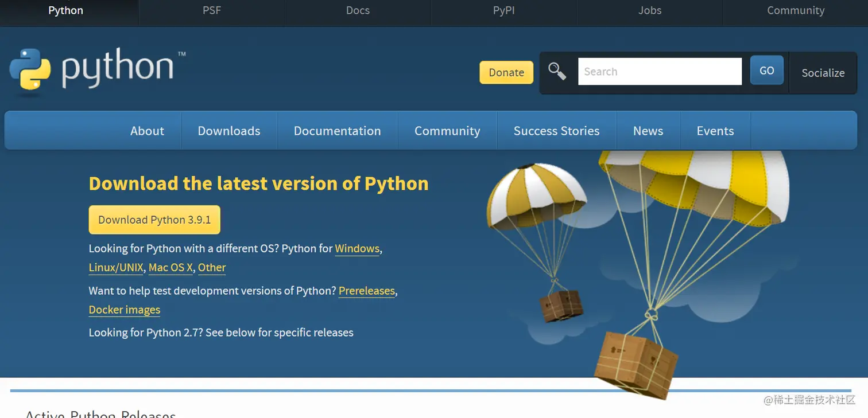
Task: Open the Prereleases link
Action: click(367, 291)
